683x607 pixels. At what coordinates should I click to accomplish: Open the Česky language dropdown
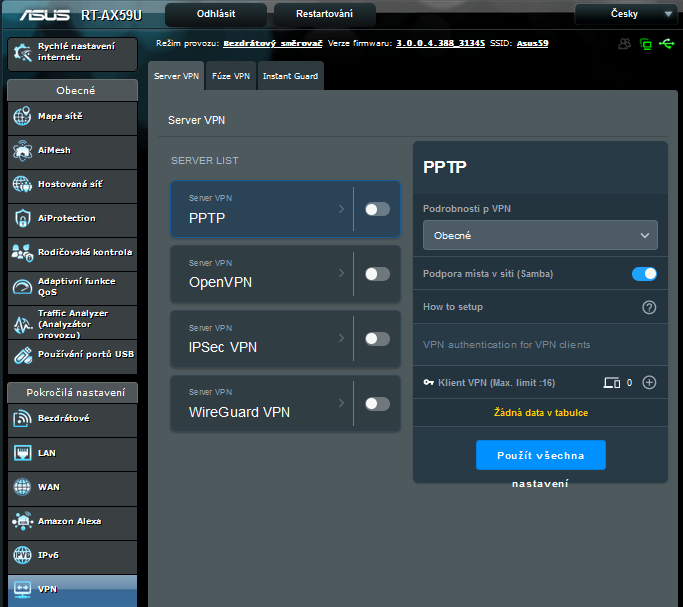tap(625, 14)
